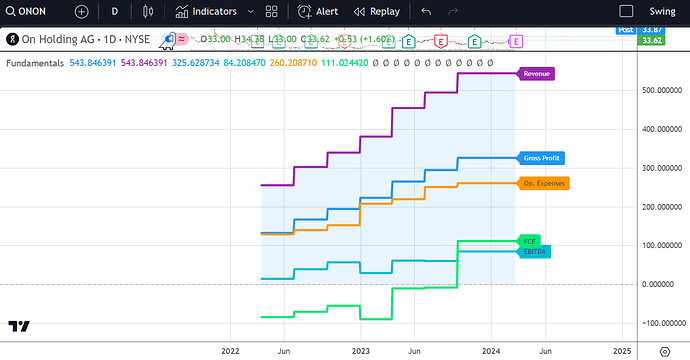The image size is (690, 360).
Task: Click the Revenue series label
Action: pyautogui.click(x=536, y=73)
